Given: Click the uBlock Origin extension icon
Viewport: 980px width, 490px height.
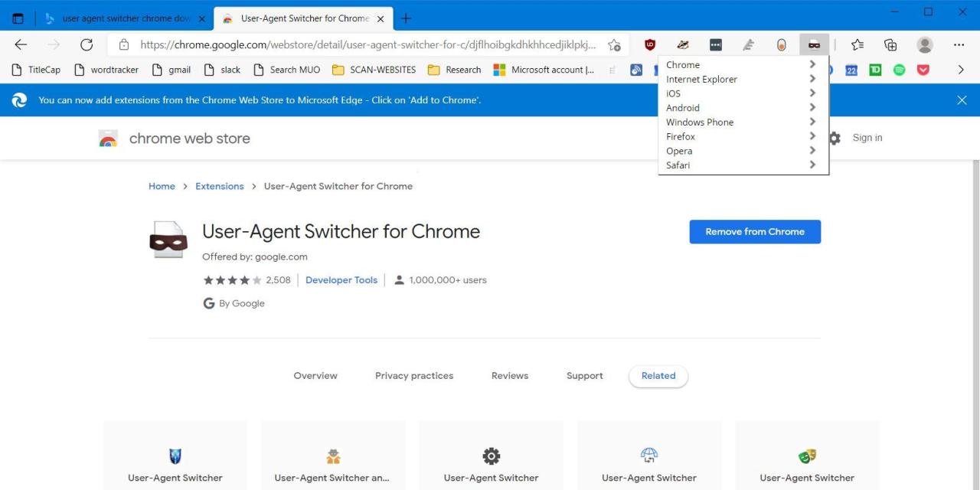Looking at the screenshot, I should click(650, 44).
